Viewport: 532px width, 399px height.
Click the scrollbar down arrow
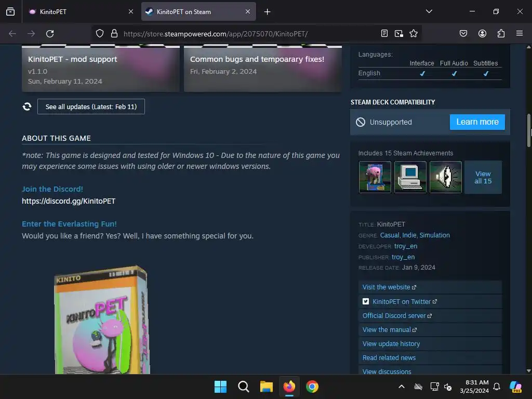point(528,371)
